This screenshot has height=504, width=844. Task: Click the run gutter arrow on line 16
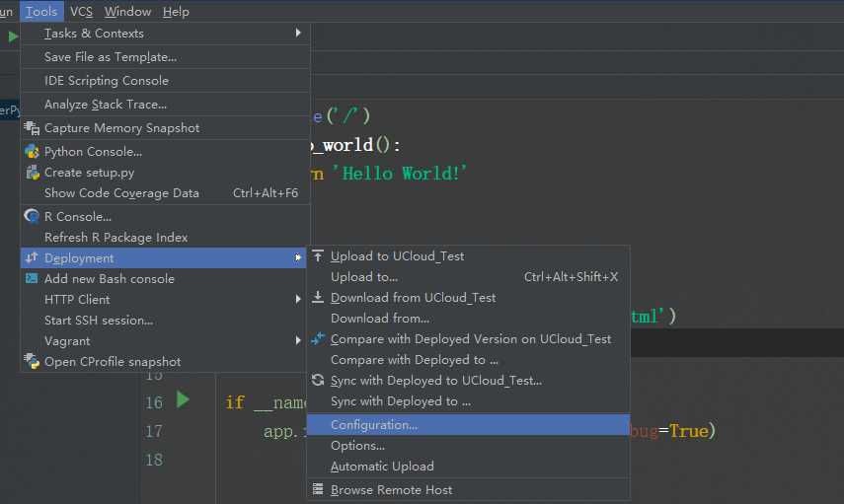[x=183, y=400]
